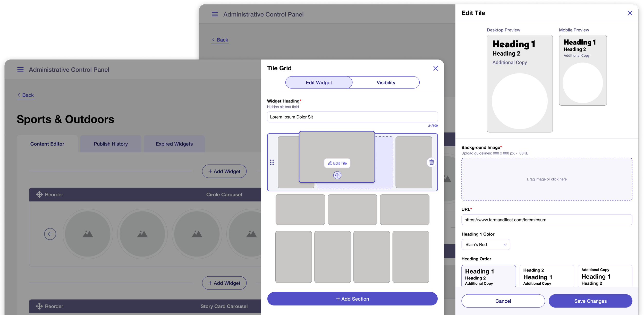Click move icon on dragged tile
Viewport: 644px width, 315px height.
tap(337, 175)
